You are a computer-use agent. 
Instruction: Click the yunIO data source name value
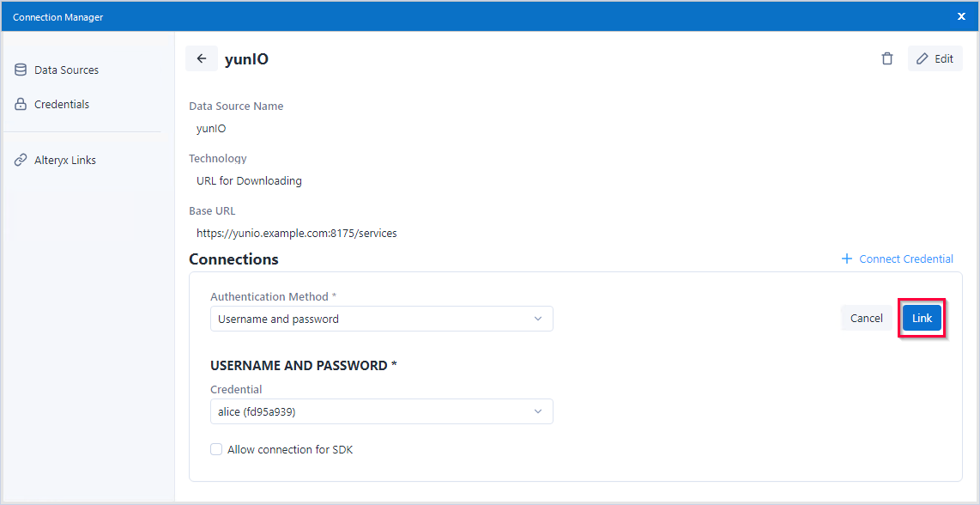(211, 129)
